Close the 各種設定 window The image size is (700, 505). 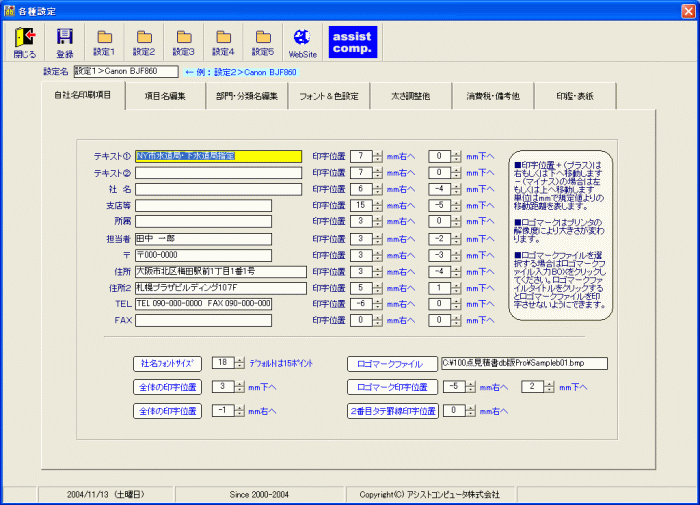[688, 11]
